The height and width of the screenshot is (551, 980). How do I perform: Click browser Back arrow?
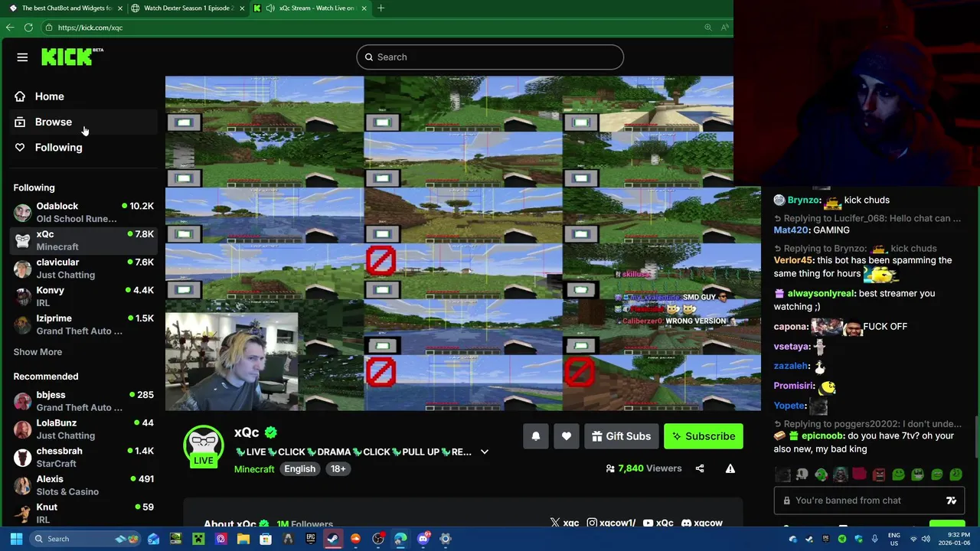[10, 28]
